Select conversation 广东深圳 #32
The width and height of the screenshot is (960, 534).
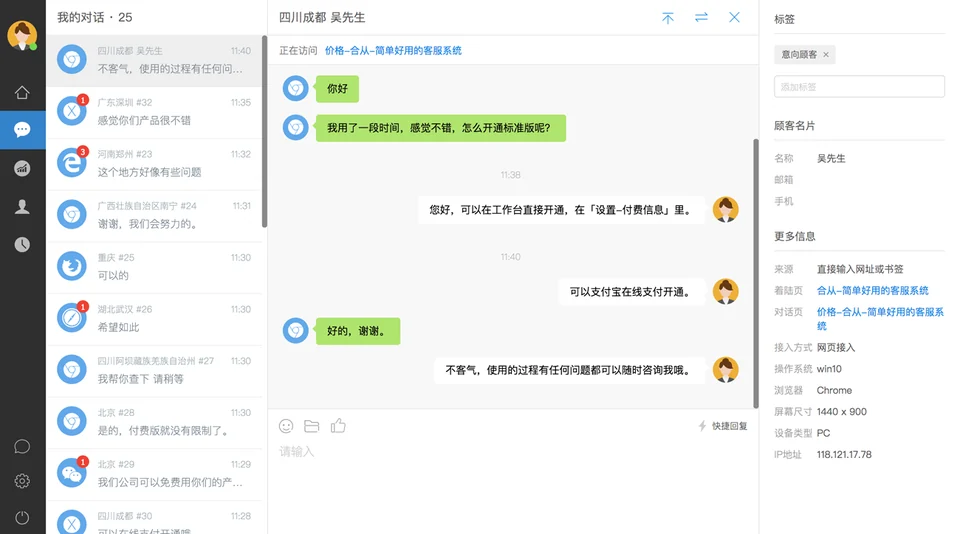click(156, 112)
